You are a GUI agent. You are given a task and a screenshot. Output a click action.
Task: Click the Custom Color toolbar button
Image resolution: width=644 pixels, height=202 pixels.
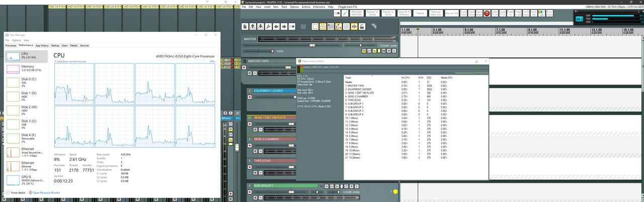(x=463, y=13)
